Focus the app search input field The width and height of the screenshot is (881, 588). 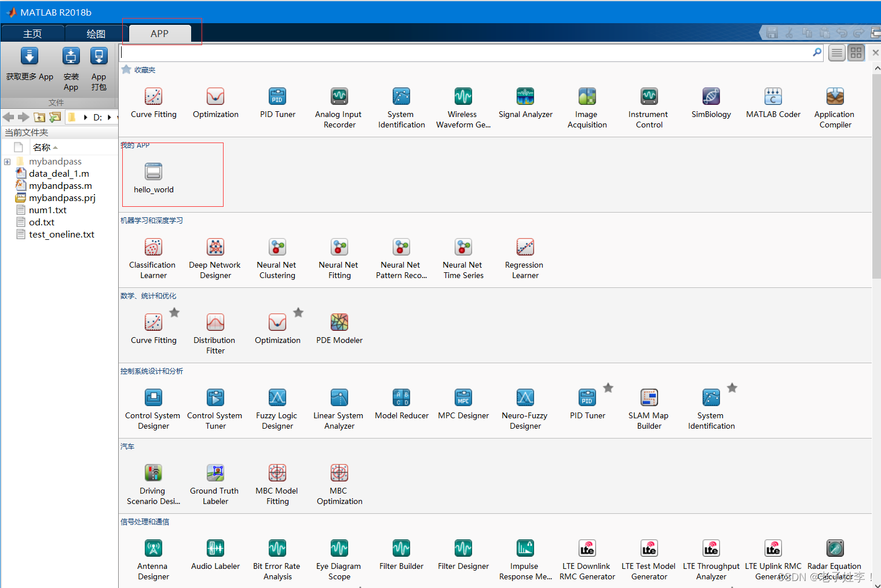tap(465, 53)
